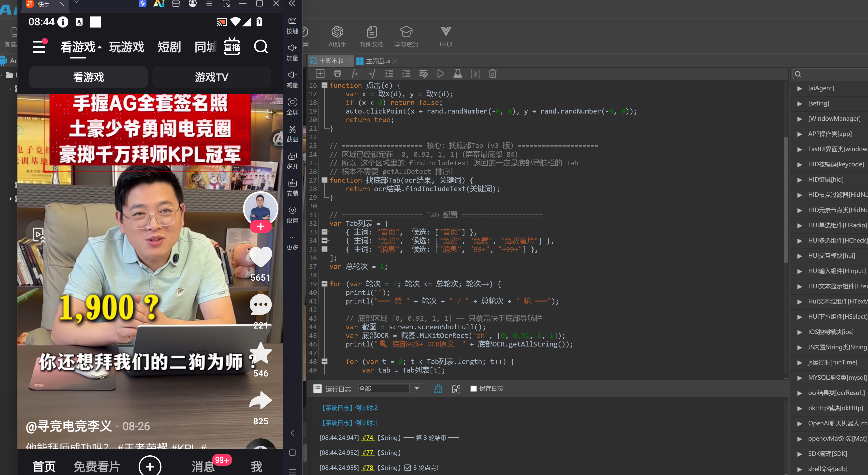Open the 全部 log filter dropdown

pyautogui.click(x=391, y=389)
